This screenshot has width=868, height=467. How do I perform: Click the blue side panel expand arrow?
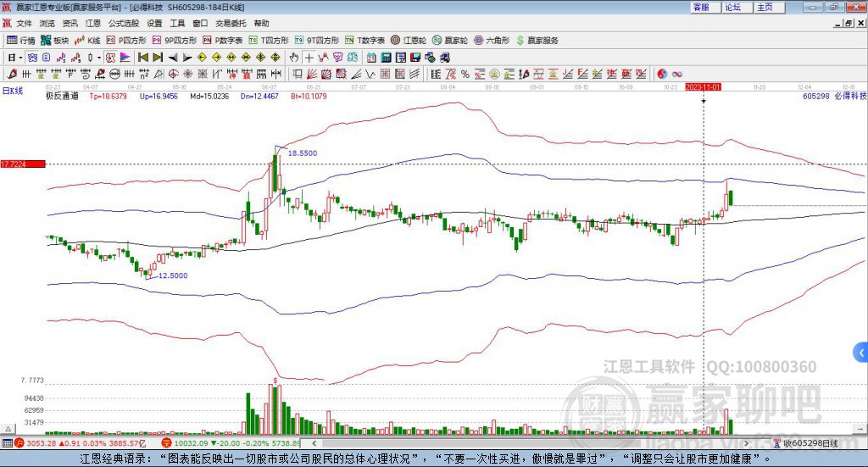861,353
